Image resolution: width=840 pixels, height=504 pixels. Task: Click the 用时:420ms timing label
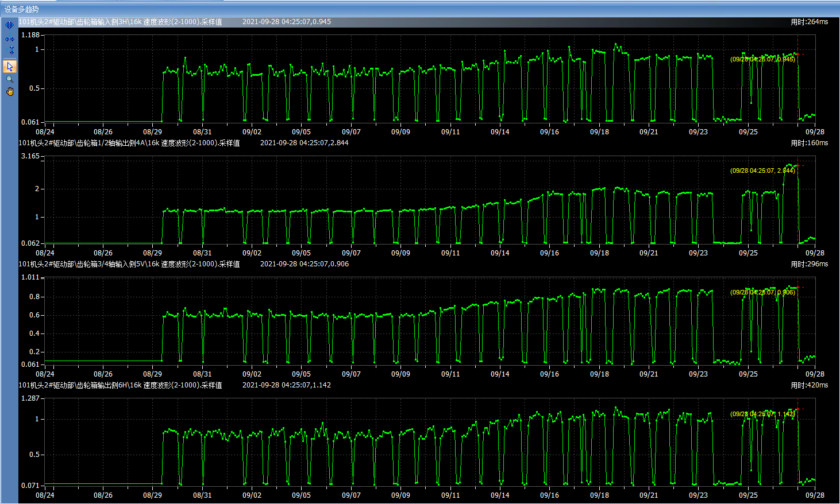809,385
